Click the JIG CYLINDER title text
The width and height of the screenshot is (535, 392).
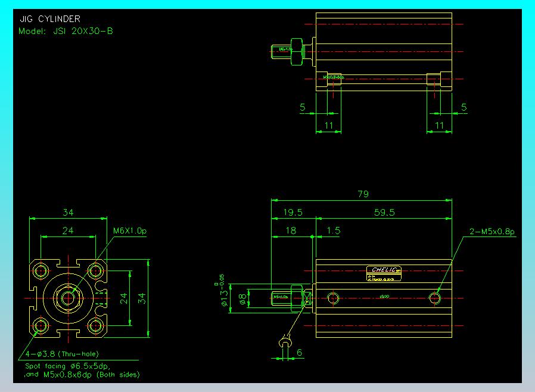[x=50, y=19]
